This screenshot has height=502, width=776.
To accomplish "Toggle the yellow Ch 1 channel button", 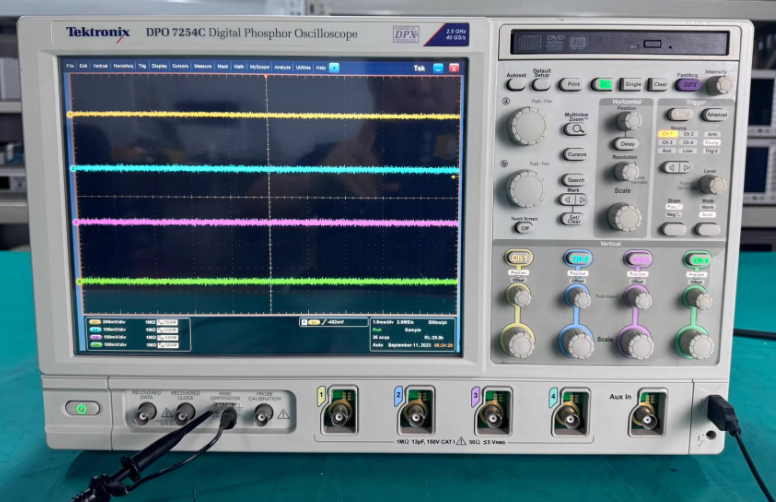I will click(519, 257).
